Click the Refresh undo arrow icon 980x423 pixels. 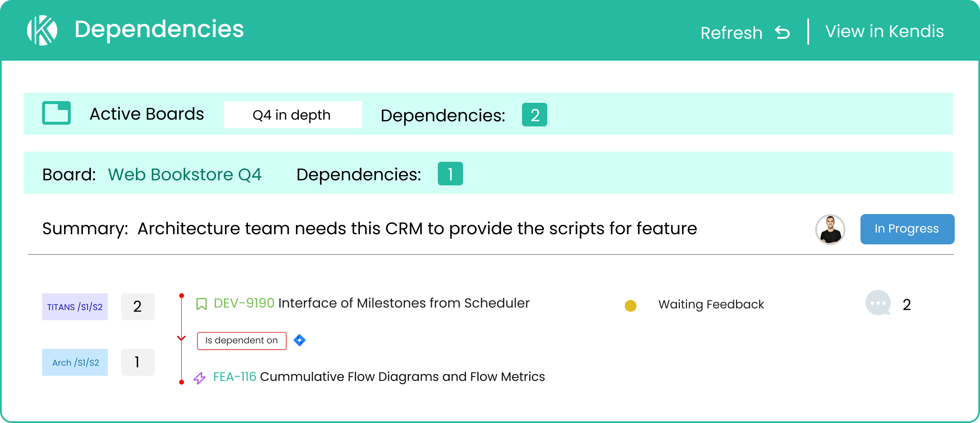(x=782, y=32)
